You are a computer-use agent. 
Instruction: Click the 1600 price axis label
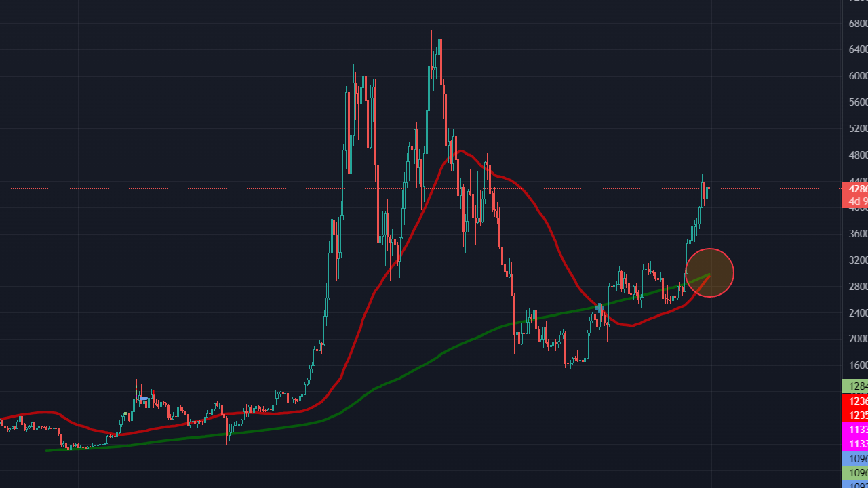(858, 365)
